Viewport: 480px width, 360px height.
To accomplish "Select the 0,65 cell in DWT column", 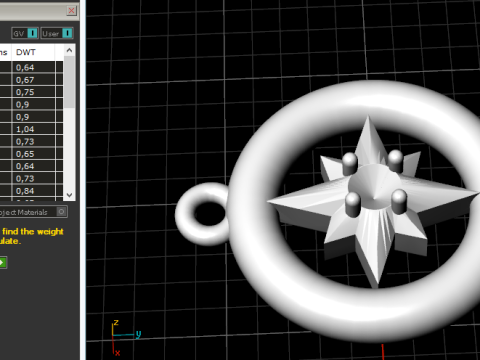I will pos(33,154).
